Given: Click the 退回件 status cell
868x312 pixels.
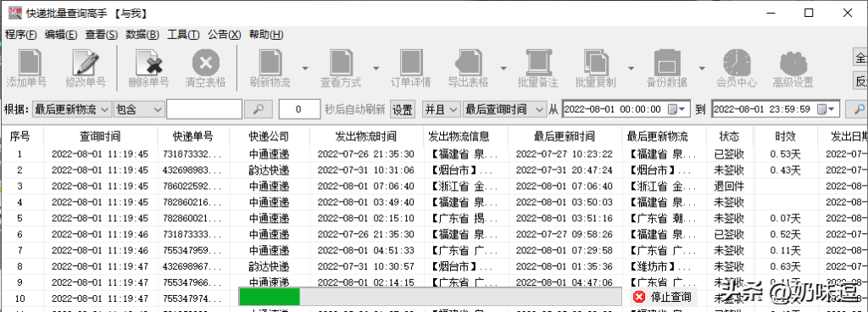Looking at the screenshot, I should [728, 186].
